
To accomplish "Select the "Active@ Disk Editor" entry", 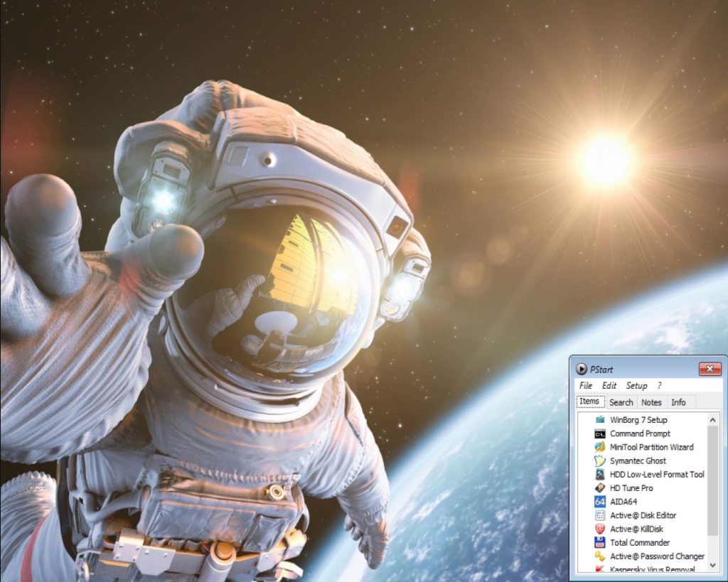I will pyautogui.click(x=643, y=515).
